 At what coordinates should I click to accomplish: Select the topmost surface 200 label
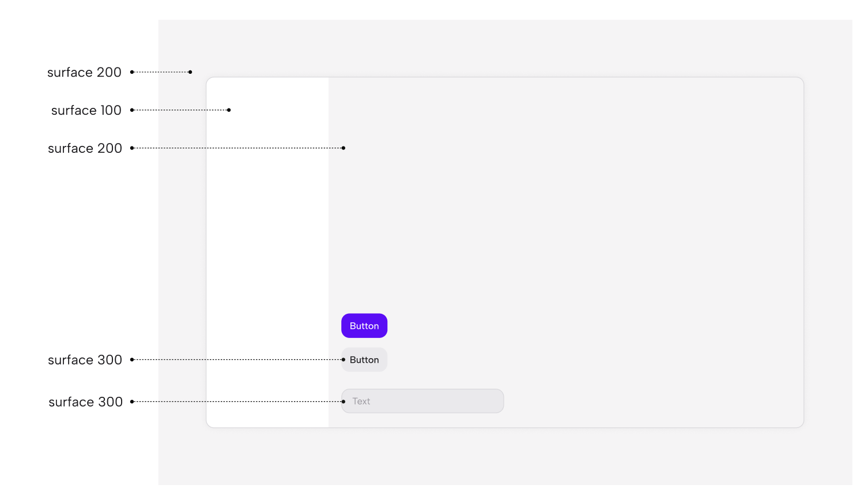[84, 72]
